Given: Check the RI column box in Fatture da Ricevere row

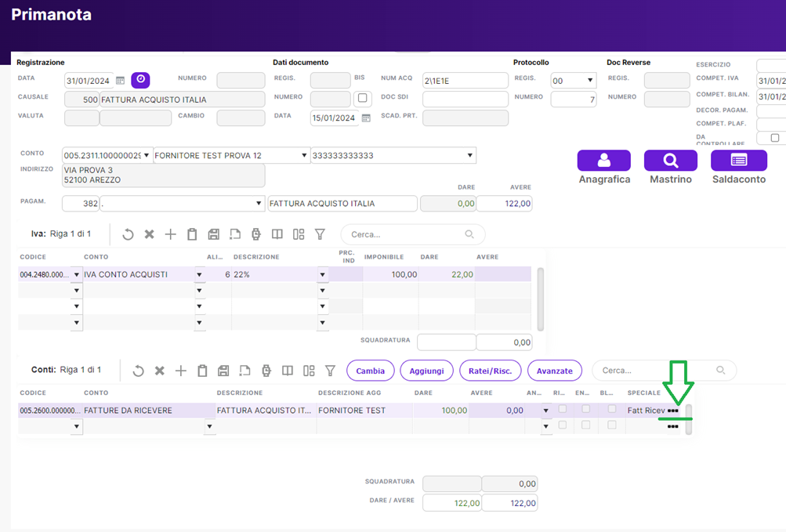Looking at the screenshot, I should point(562,409).
